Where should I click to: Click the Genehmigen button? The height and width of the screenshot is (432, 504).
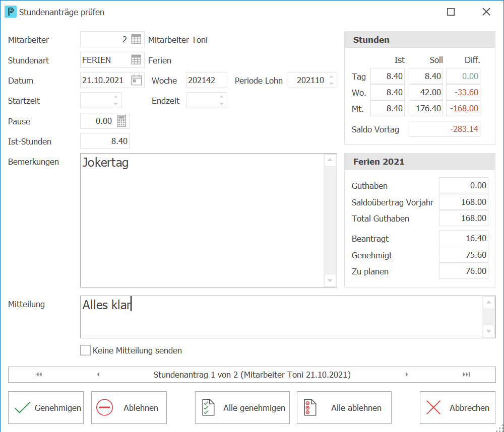pyautogui.click(x=46, y=407)
